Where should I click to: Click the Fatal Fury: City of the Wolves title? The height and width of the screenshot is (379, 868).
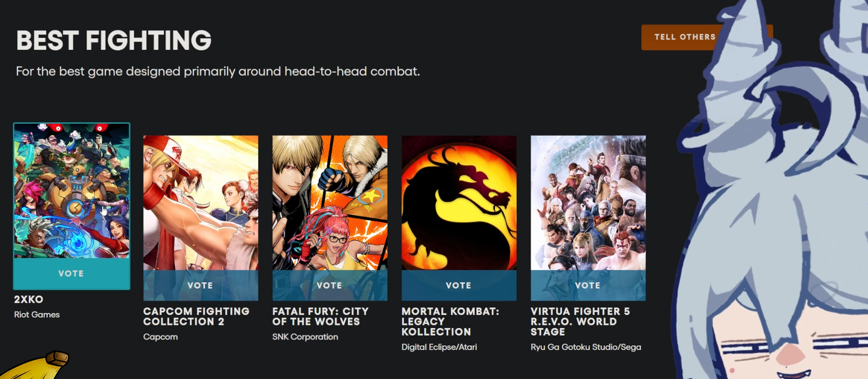click(x=320, y=316)
